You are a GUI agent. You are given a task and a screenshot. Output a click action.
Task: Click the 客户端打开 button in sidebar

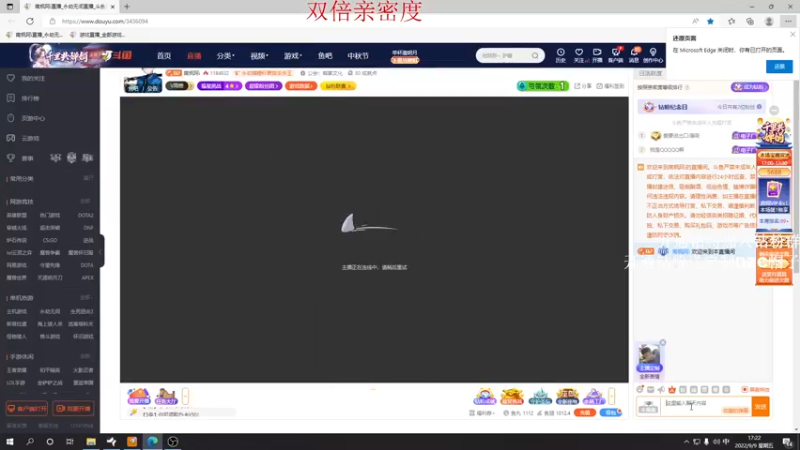pos(27,409)
